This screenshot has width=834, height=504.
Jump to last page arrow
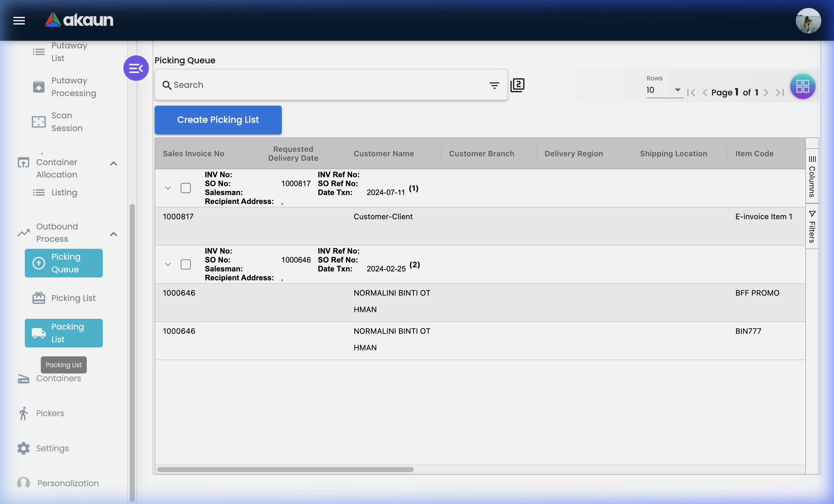click(x=780, y=92)
